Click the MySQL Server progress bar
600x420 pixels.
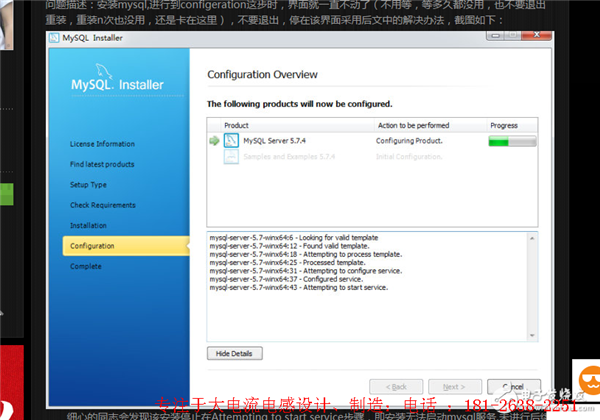click(x=512, y=141)
